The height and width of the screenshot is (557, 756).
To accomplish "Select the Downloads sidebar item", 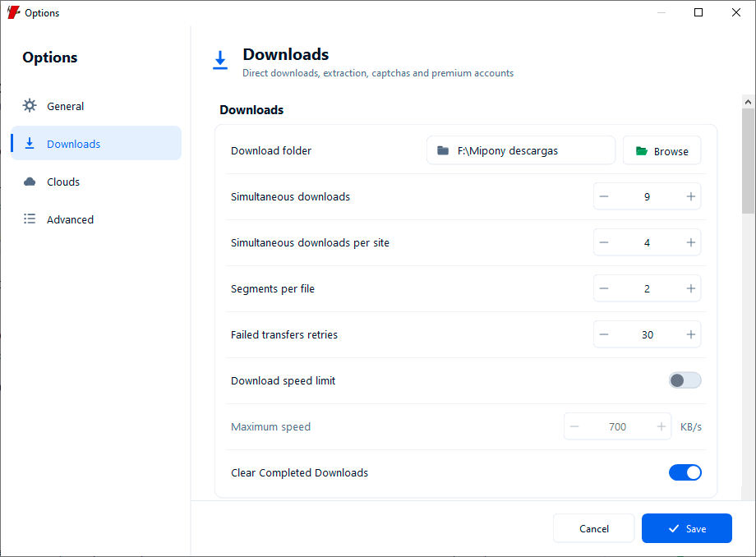I will click(x=96, y=144).
